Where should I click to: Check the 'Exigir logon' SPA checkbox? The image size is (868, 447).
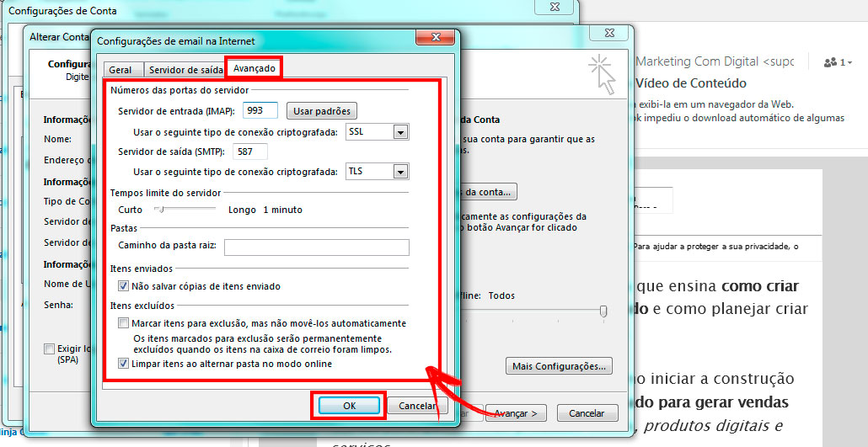click(50, 349)
